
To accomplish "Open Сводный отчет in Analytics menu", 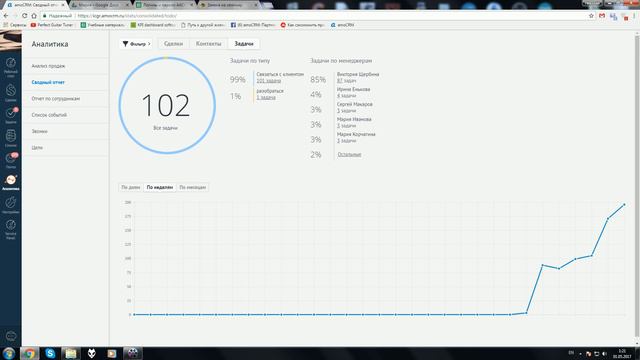I will coord(48,82).
